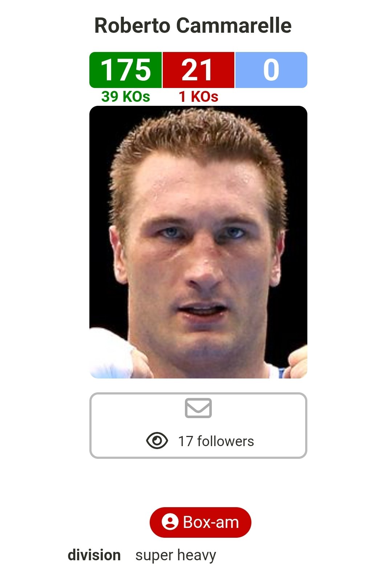Select the super heavy division value

(x=176, y=556)
